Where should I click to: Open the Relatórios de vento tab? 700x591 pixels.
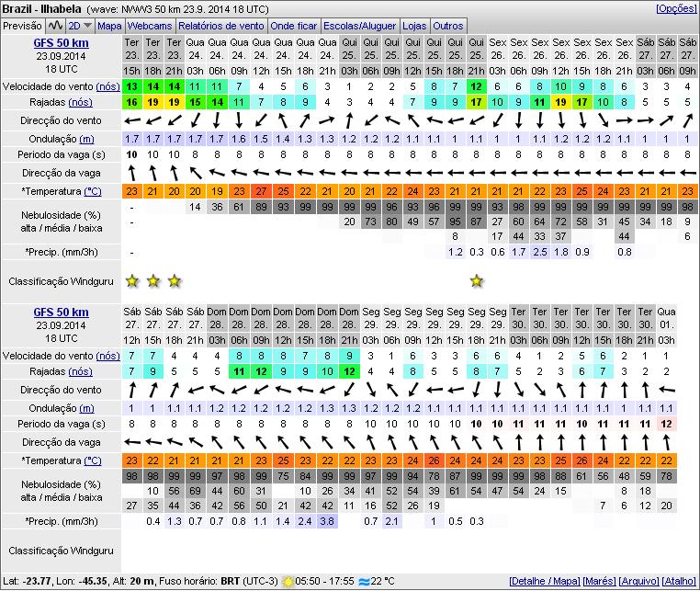coord(221,26)
